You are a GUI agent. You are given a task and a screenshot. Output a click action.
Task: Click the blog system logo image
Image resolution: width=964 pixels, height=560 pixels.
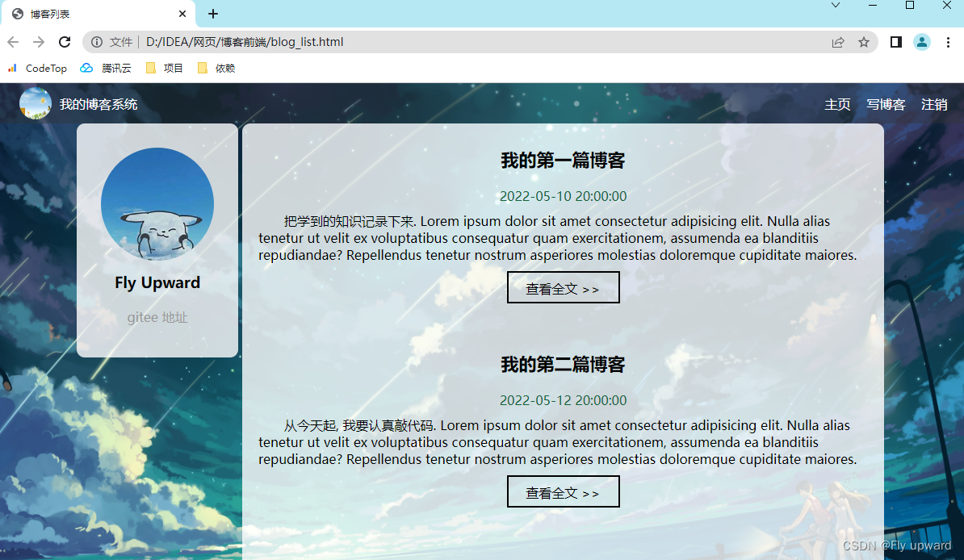click(x=35, y=103)
